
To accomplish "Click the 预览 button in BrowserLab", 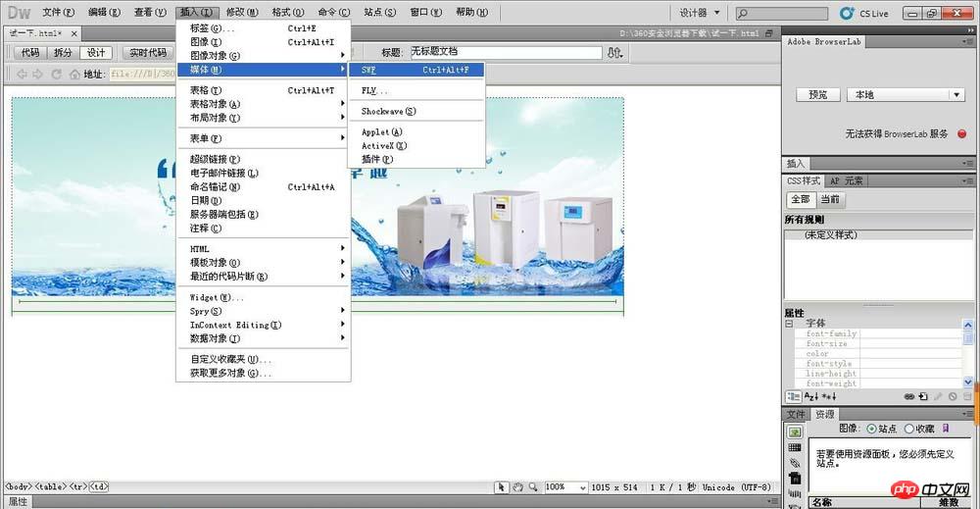I will 817,95.
